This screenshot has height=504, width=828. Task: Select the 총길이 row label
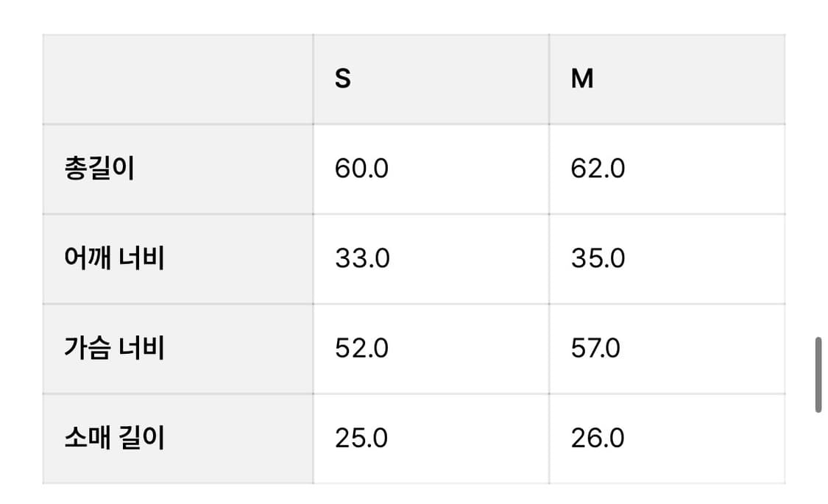pos(99,169)
